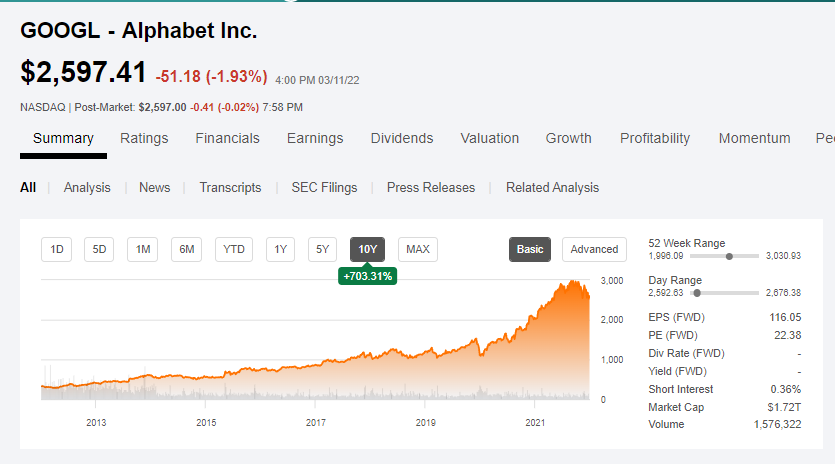Click the 52 week low 1,996.09

[x=666, y=256]
